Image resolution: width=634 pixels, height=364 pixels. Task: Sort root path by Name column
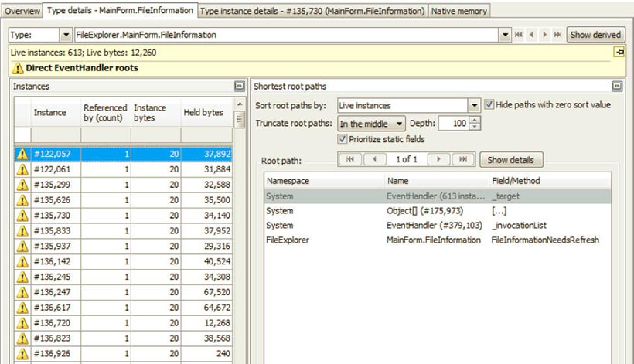tap(437, 181)
